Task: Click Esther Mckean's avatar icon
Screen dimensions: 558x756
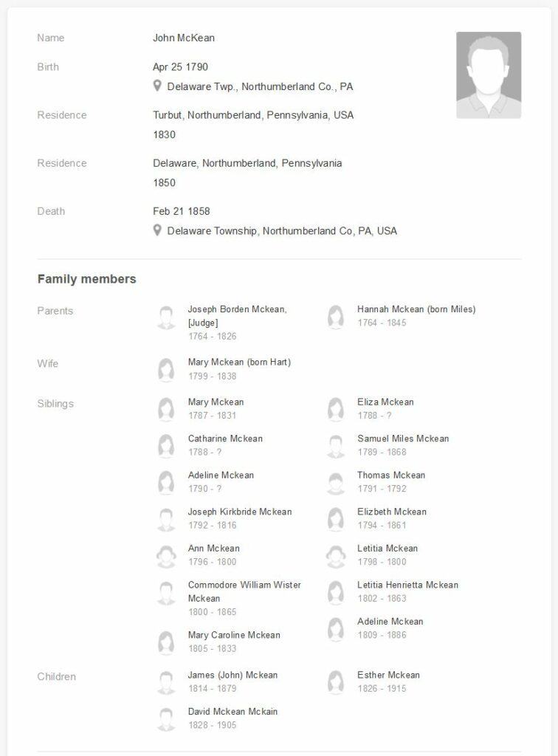Action: 336,681
